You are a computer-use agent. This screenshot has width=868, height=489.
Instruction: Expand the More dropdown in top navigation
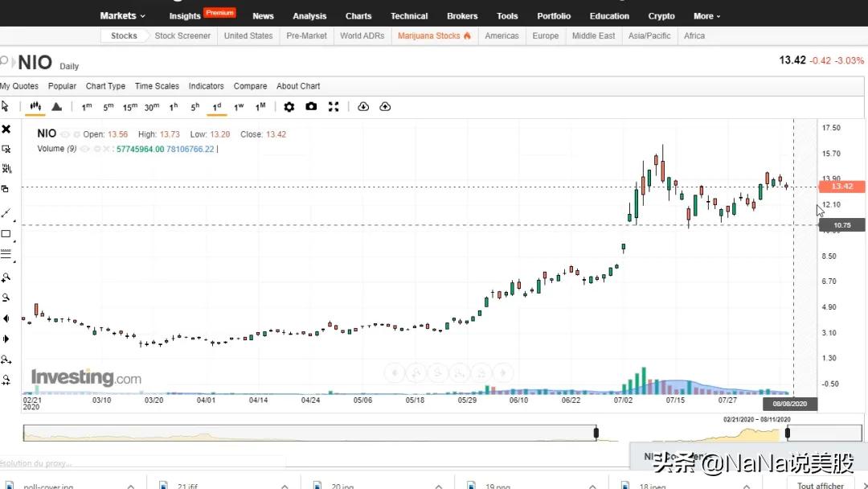(x=706, y=16)
